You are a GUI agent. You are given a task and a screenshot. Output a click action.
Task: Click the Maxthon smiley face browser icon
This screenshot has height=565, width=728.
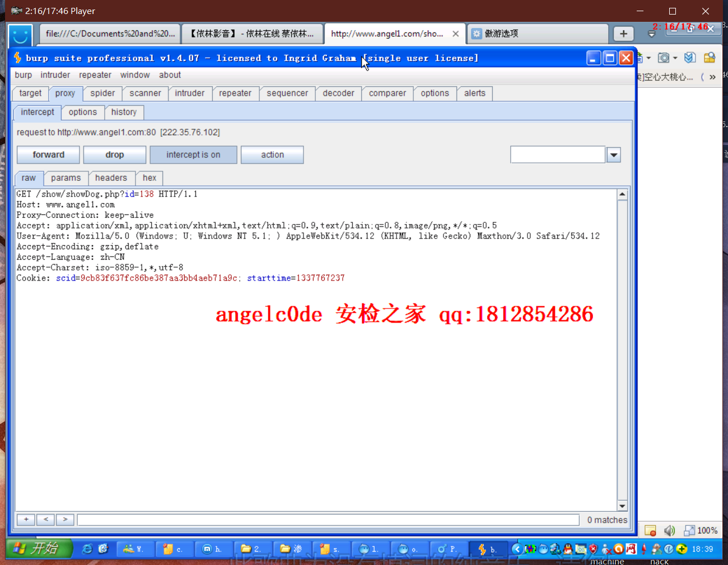point(20,36)
